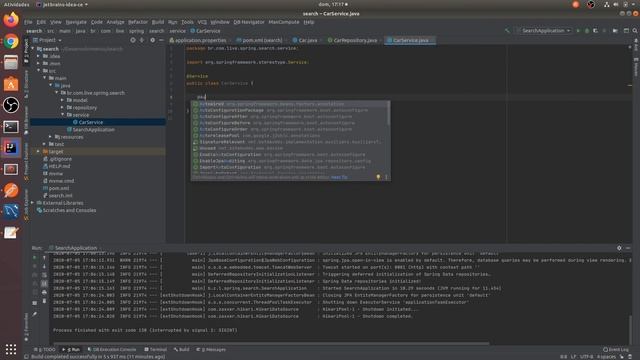Click locate/select opened file target icon
This screenshot has width=640, height=360.
(133, 40)
